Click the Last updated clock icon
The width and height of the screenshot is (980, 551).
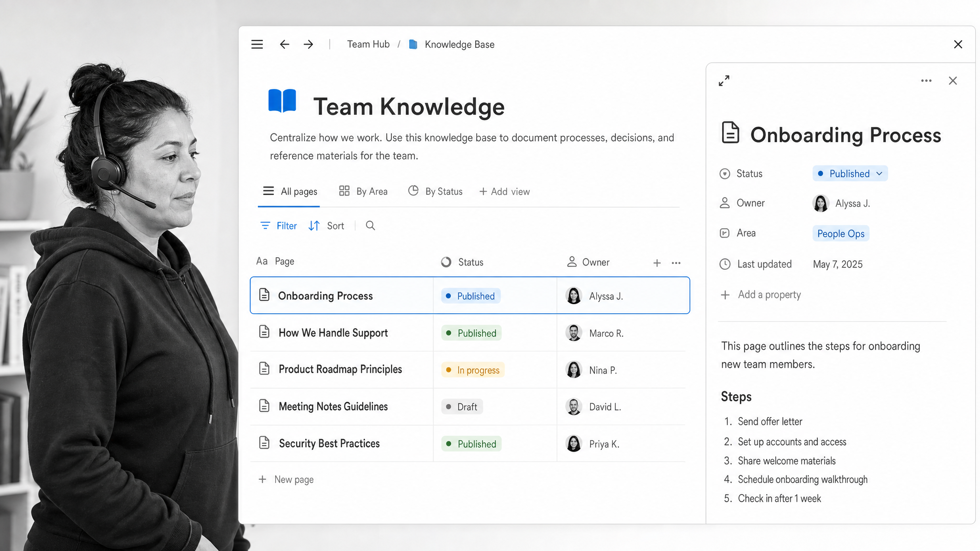click(x=725, y=264)
